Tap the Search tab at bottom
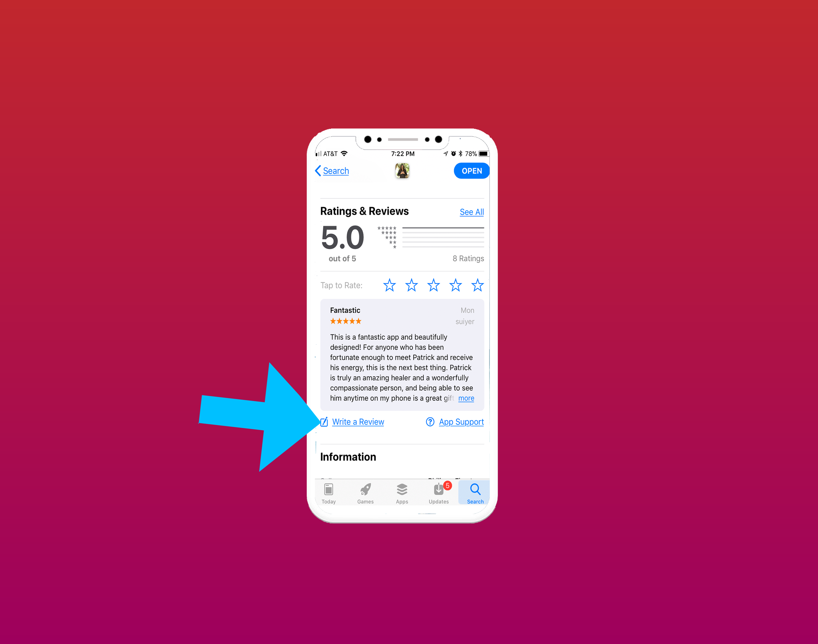Viewport: 818px width, 644px height. click(x=475, y=492)
